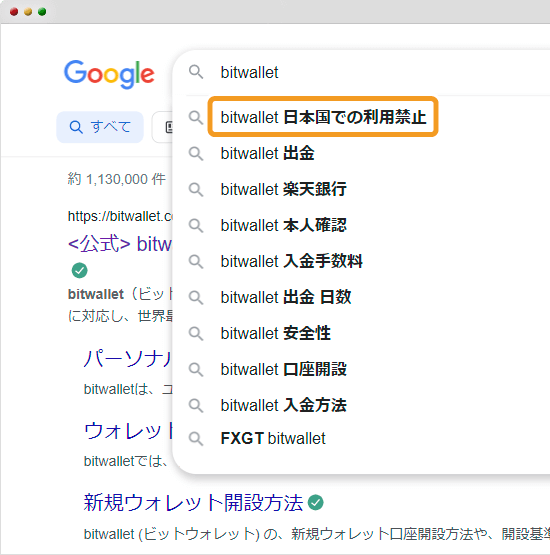Open the パーソナル sitelink
The width and height of the screenshot is (550, 555).
128,359
